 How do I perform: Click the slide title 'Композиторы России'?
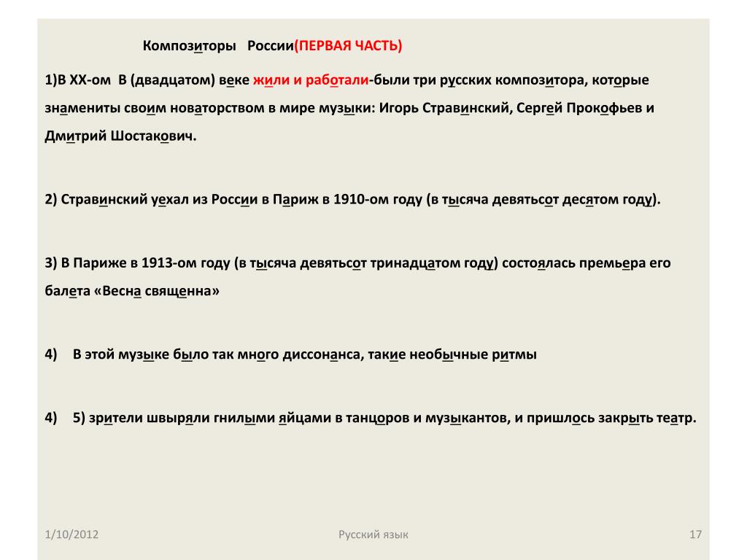tap(218, 46)
